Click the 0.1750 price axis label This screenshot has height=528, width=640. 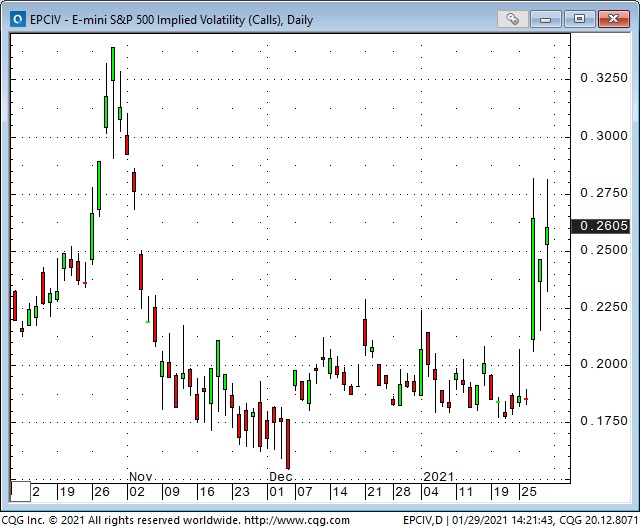coord(604,421)
